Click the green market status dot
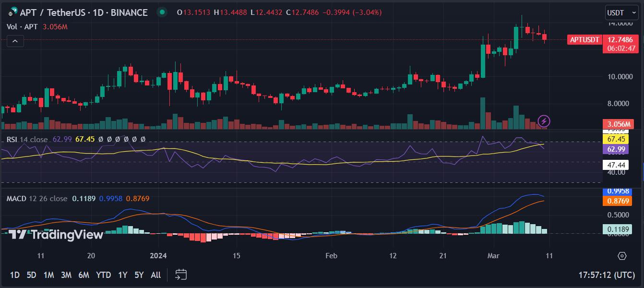 click(x=163, y=12)
